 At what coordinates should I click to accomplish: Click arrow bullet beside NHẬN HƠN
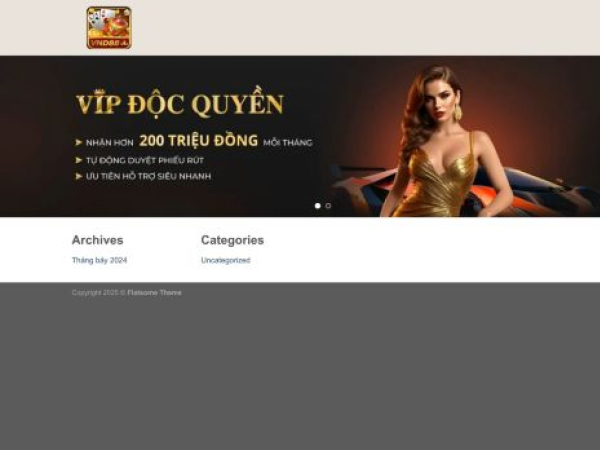coord(79,142)
